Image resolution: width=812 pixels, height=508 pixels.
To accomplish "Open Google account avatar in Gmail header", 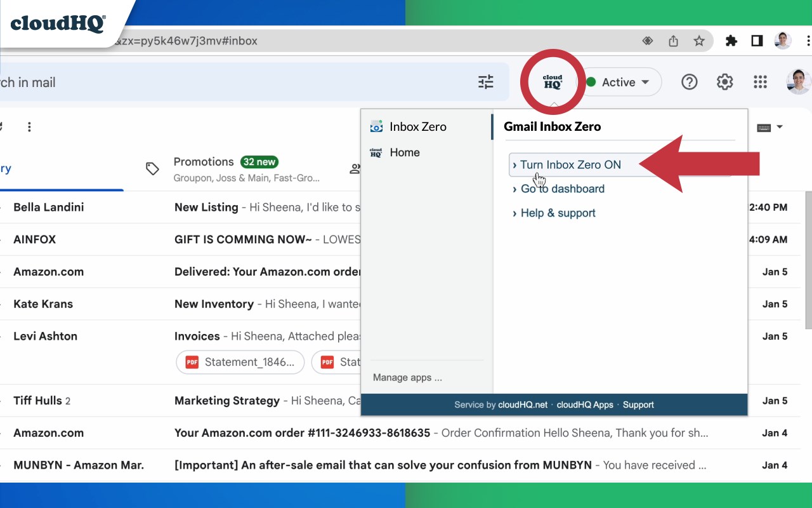I will [799, 82].
